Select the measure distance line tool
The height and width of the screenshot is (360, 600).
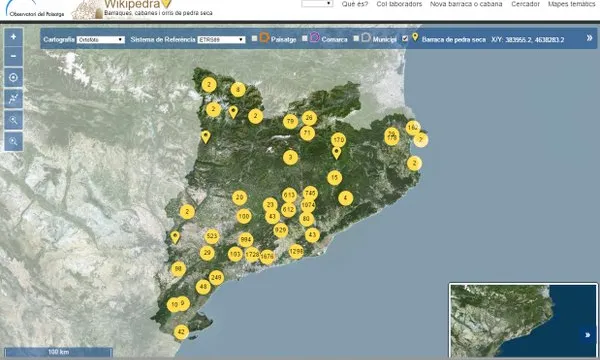click(x=13, y=99)
